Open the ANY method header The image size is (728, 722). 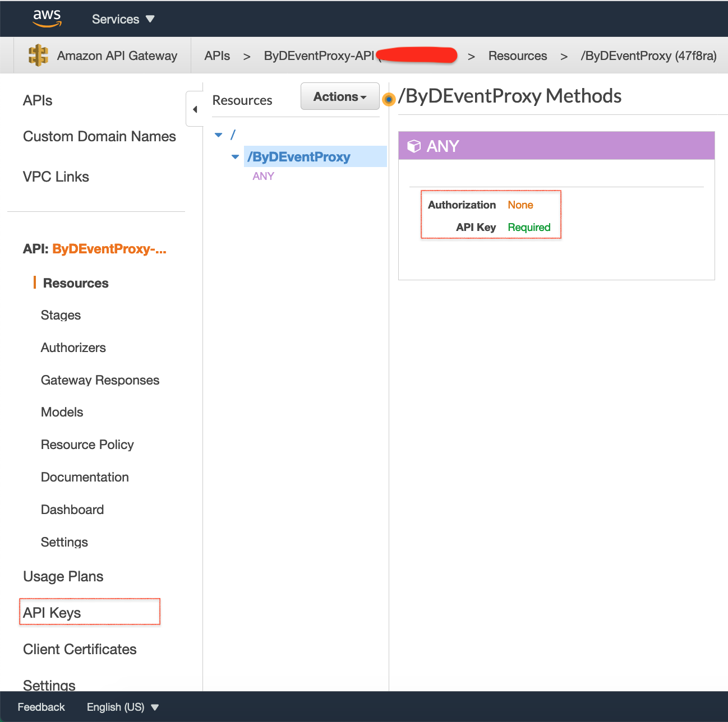(556, 146)
